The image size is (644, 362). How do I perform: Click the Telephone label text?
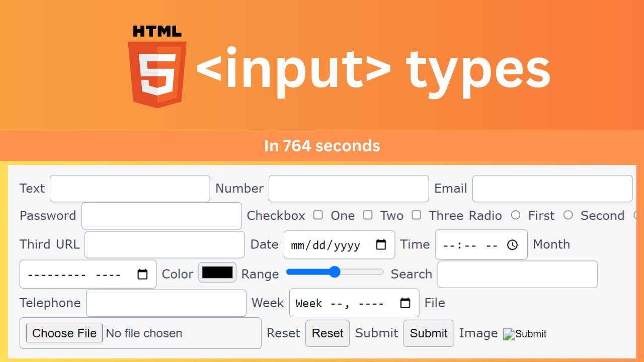click(50, 303)
